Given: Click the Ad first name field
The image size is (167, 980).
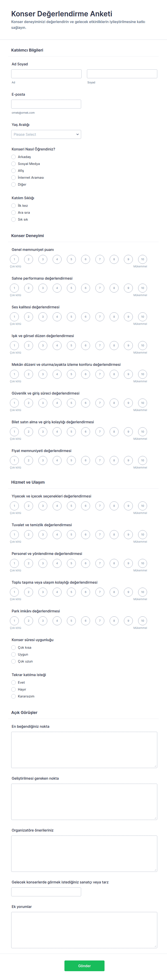Looking at the screenshot, I should pyautogui.click(x=46, y=74).
